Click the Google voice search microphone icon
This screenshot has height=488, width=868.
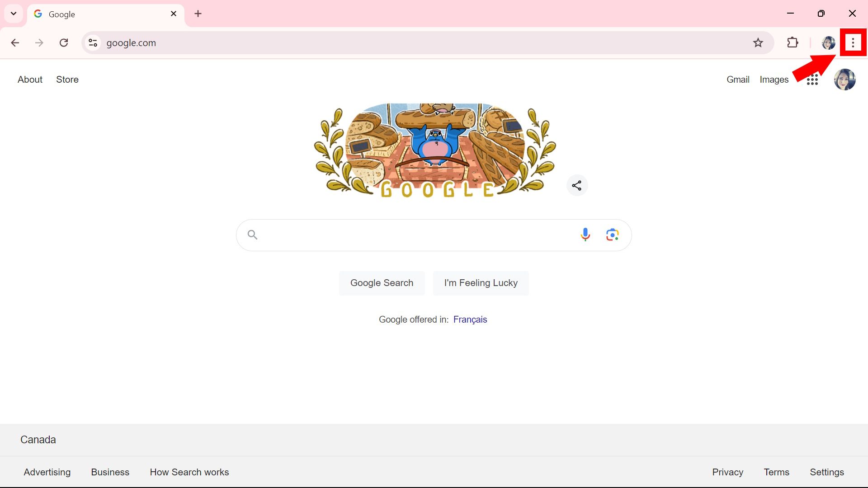pos(585,234)
